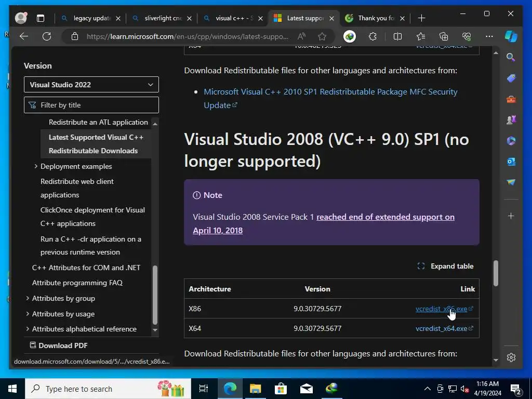Open Attribute programming FAQ
Screen dimensions: 532x399
point(77,283)
